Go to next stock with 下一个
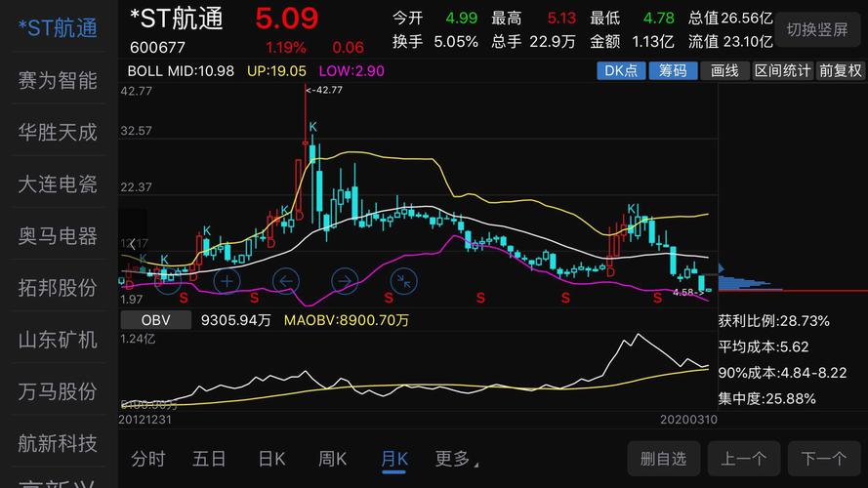This screenshot has width=868, height=488. point(824,459)
